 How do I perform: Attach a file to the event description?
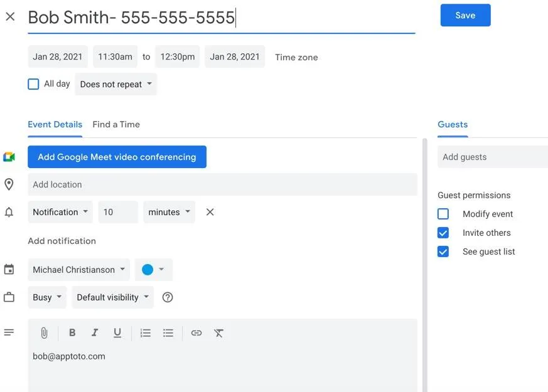pos(43,332)
